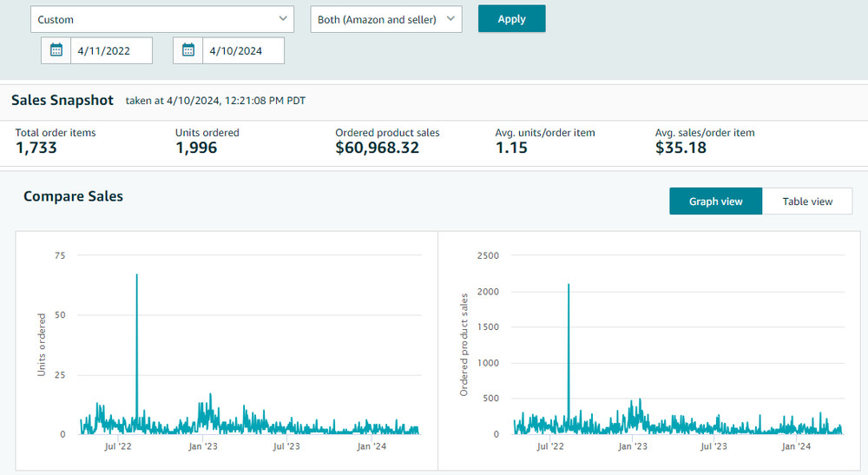Edit the end date field 4/10/2024
This screenshot has height=475, width=868.
244,50
